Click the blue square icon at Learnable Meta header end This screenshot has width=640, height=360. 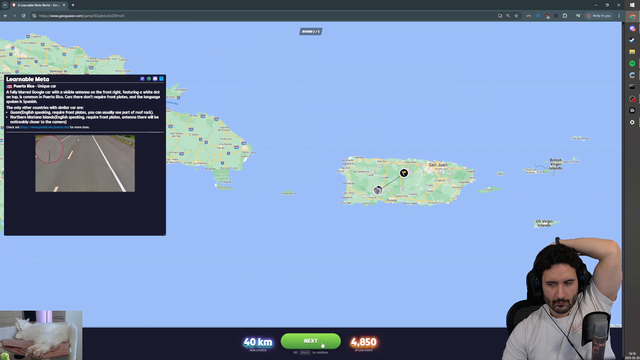tap(162, 79)
